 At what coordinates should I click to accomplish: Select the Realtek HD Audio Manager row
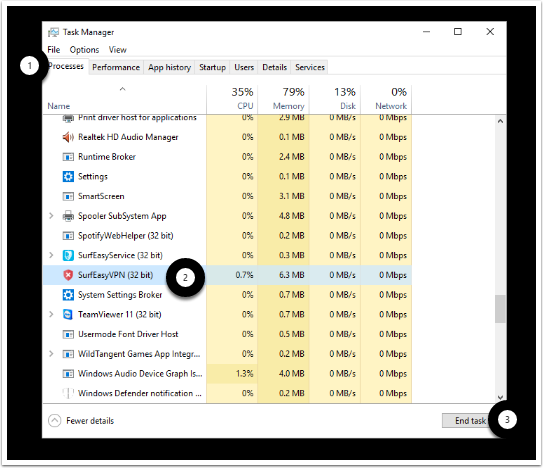[x=227, y=138]
